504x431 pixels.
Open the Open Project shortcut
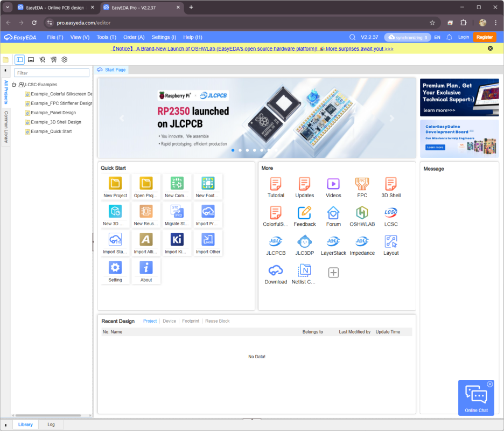point(146,184)
